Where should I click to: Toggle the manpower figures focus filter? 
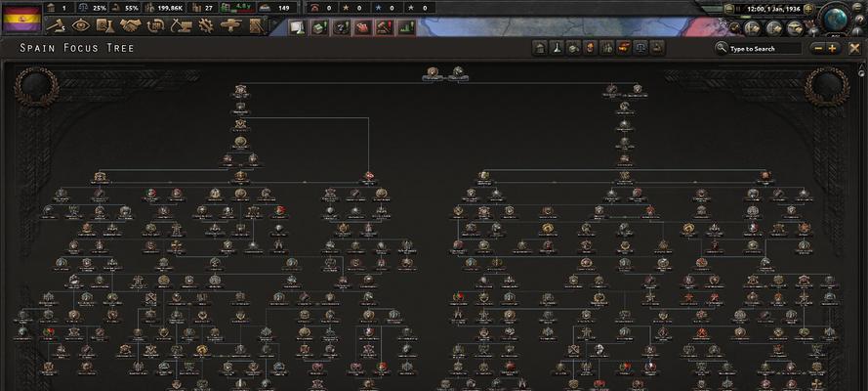pyautogui.click(x=607, y=48)
